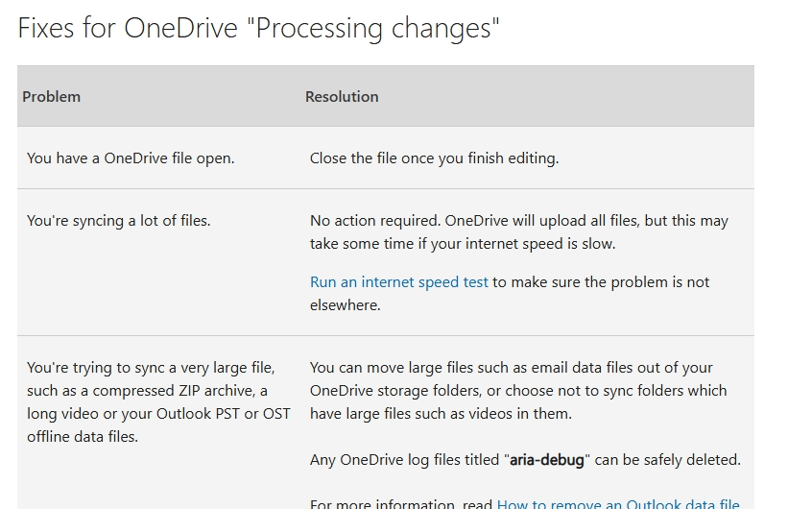Click the No action required sentence
The width and height of the screenshot is (812, 509).
point(375,221)
